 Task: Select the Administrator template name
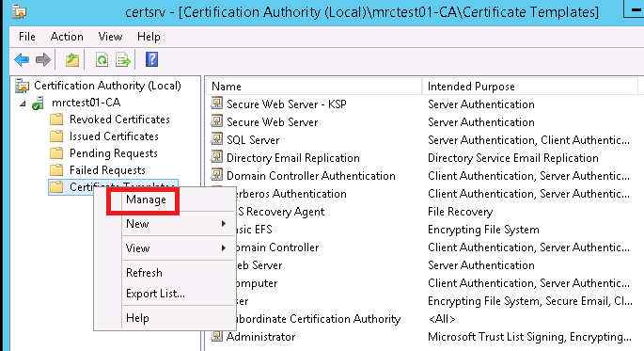260,337
